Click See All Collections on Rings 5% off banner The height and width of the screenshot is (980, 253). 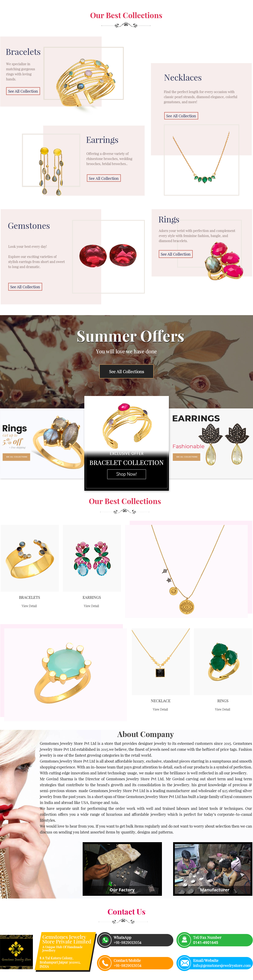pyautogui.click(x=16, y=457)
